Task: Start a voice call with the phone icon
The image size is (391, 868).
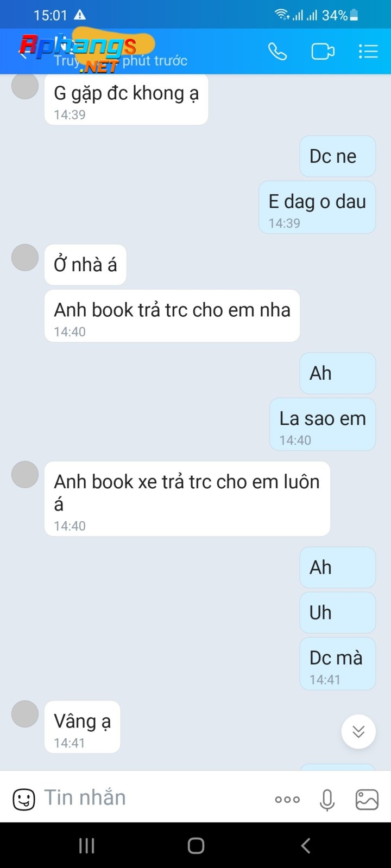Action: tap(277, 52)
